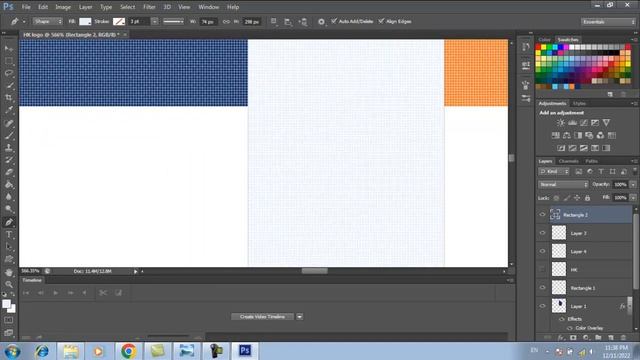The height and width of the screenshot is (360, 640).
Task: Open the Image menu
Action: coord(63,7)
